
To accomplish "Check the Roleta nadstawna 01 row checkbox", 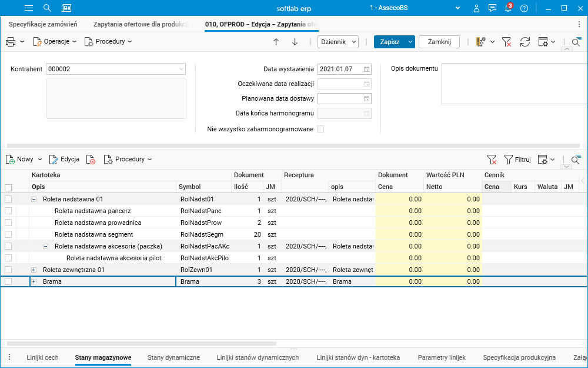I will (8, 199).
